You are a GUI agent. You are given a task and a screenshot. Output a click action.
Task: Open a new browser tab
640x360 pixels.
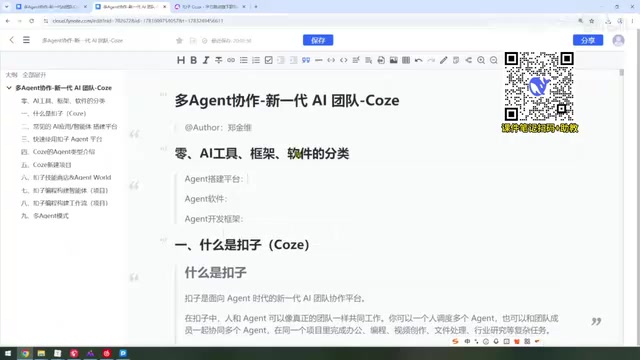coord(256,7)
